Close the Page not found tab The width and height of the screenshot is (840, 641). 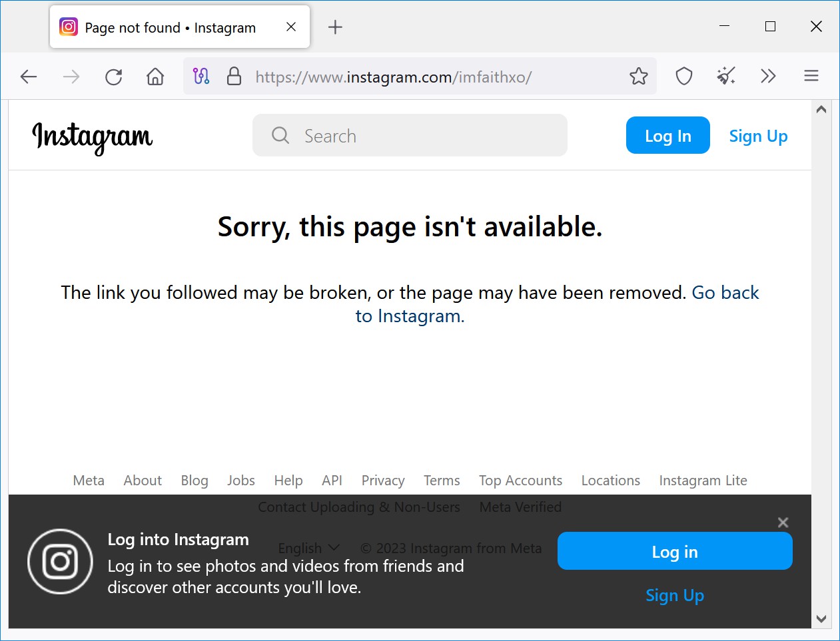tap(291, 27)
